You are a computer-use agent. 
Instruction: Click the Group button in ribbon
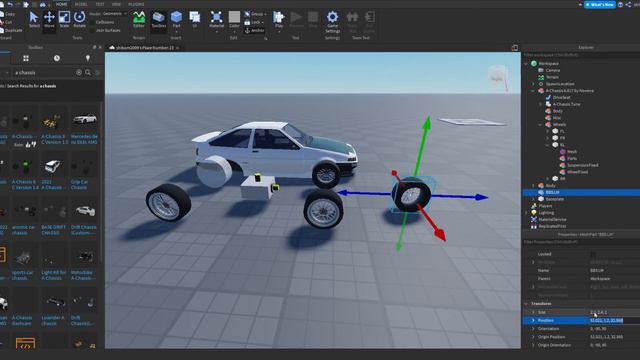pyautogui.click(x=256, y=14)
